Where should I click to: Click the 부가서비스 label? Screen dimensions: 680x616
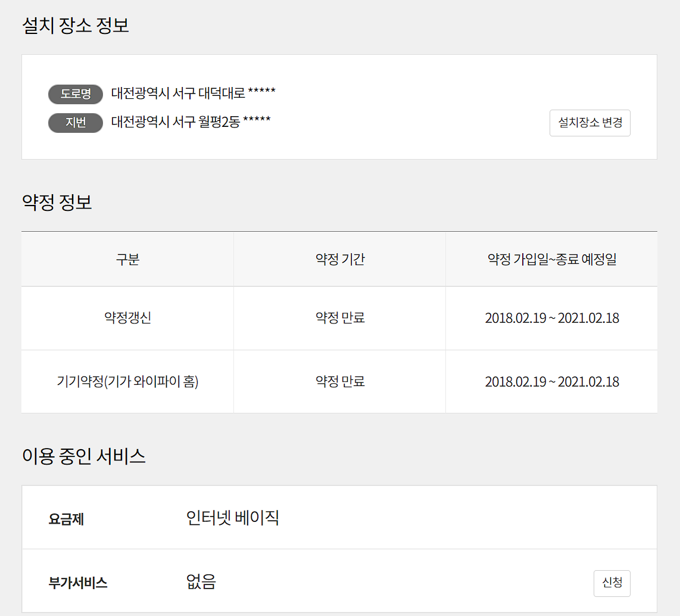pos(78,583)
